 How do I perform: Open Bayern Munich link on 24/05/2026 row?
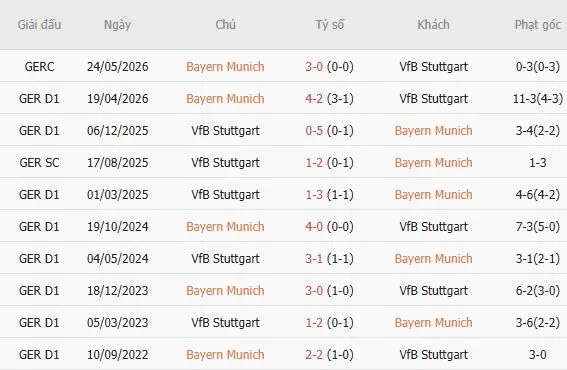coord(225,67)
